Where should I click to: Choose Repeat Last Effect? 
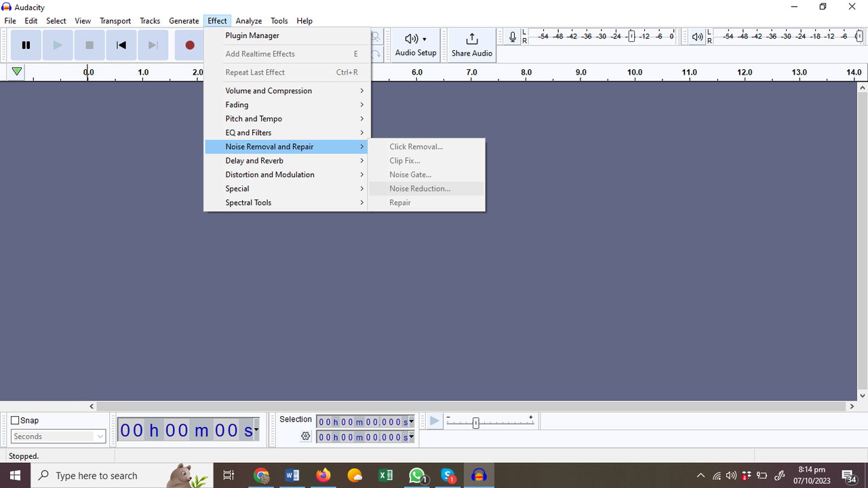pyautogui.click(x=287, y=72)
